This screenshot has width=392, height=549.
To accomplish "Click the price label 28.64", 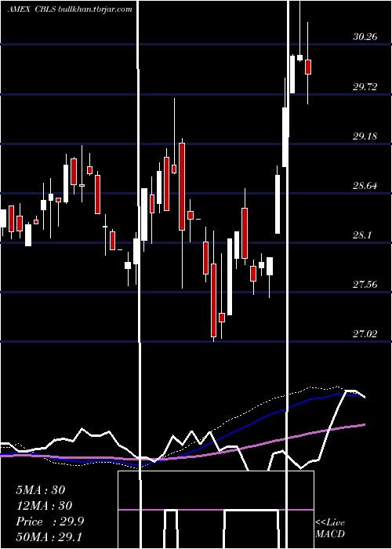I will pyautogui.click(x=365, y=185).
